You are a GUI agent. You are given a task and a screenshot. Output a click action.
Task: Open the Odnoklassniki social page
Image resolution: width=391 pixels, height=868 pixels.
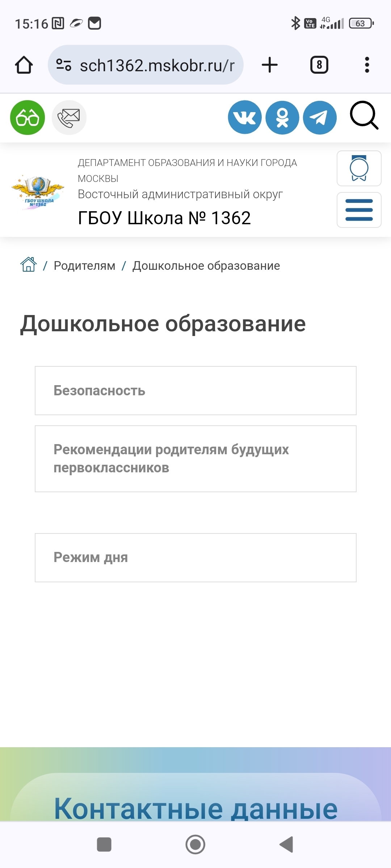click(282, 118)
